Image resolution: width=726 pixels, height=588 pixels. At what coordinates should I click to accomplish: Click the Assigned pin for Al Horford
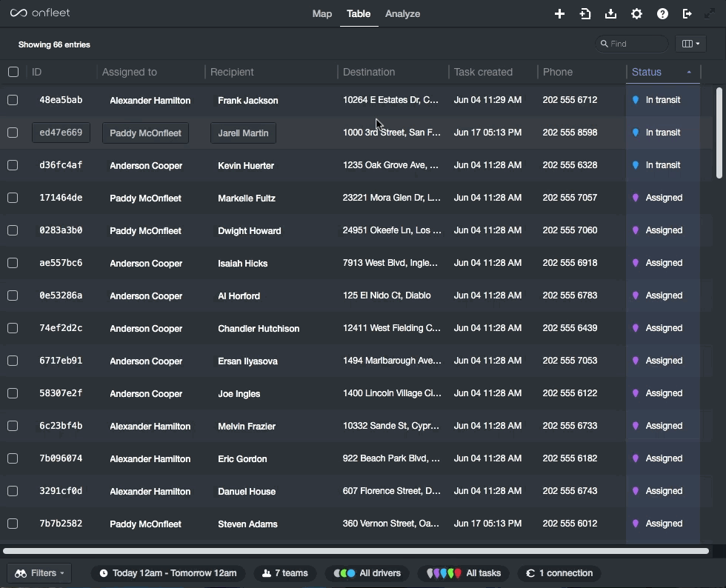click(x=636, y=295)
